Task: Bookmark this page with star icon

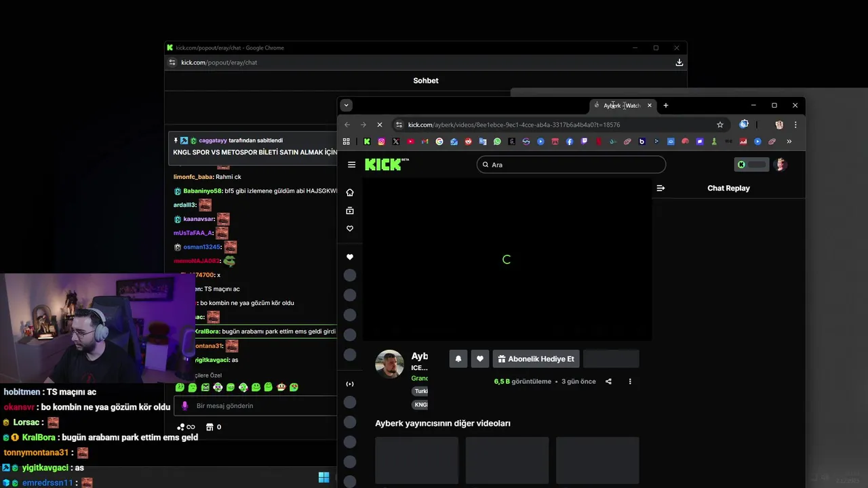Action: click(720, 125)
